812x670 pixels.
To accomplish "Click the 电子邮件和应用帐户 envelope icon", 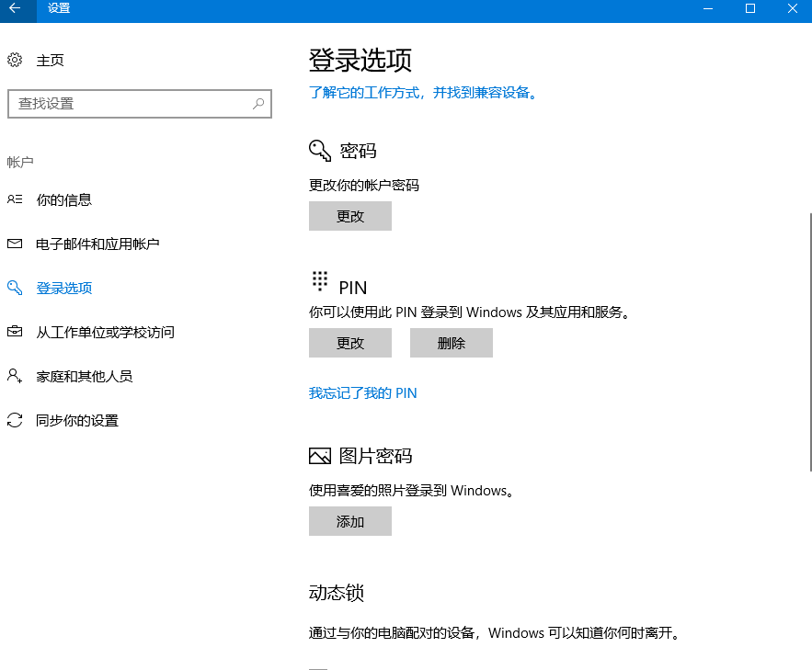I will click(x=14, y=243).
